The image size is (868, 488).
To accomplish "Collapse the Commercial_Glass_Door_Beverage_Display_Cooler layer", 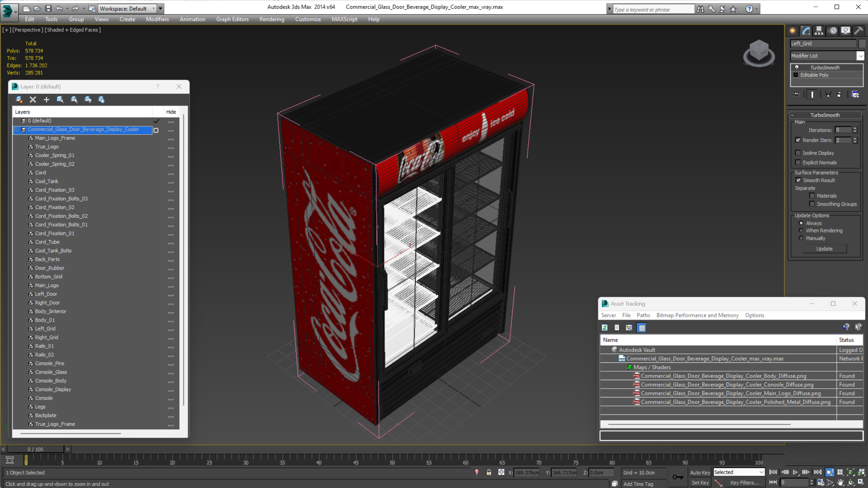I will pyautogui.click(x=16, y=129).
